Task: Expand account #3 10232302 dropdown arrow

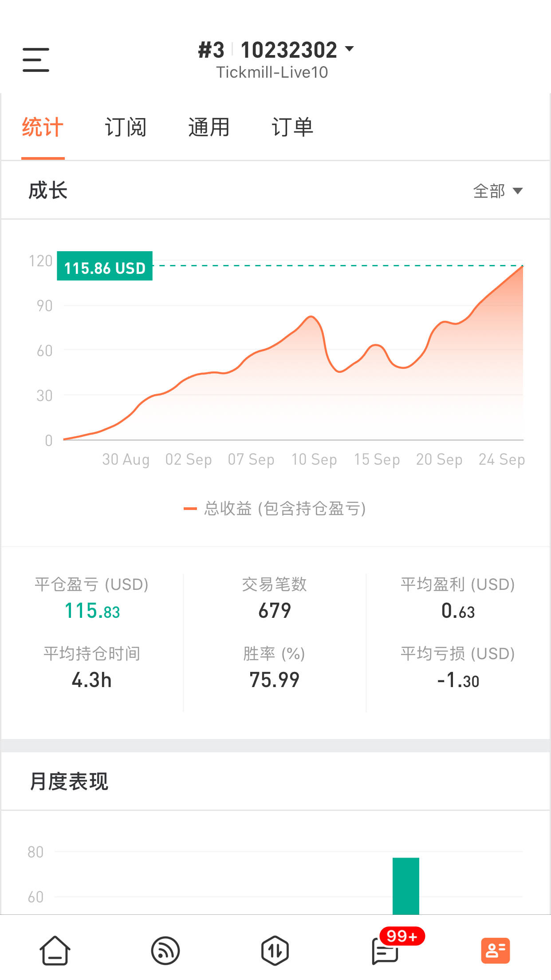Action: (x=350, y=49)
